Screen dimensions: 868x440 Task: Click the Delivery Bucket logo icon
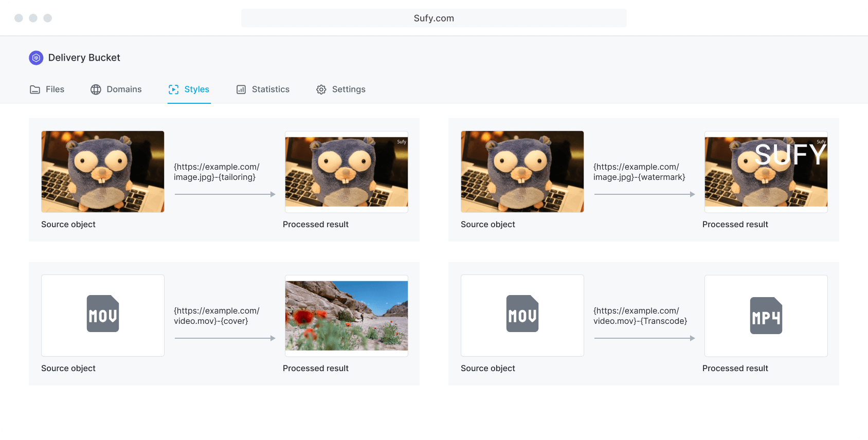point(36,58)
